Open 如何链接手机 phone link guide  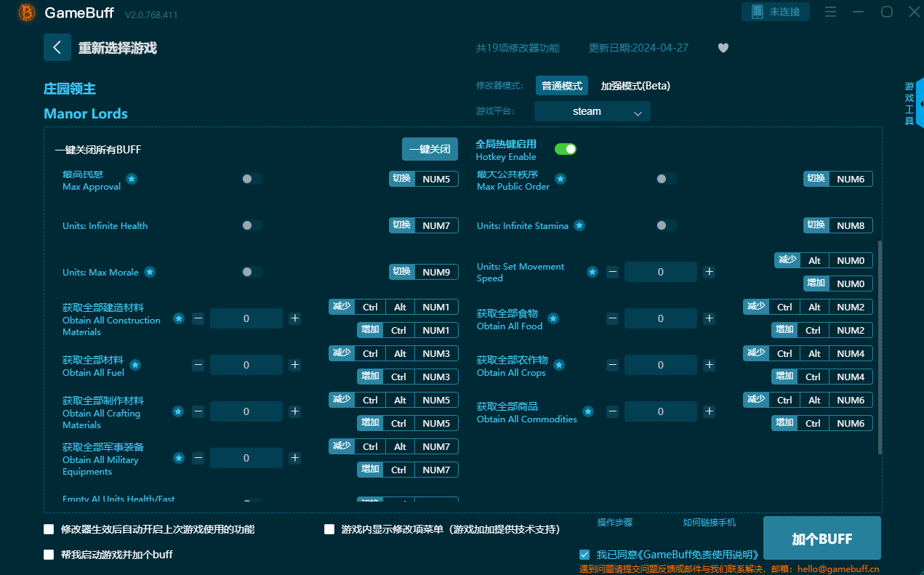click(x=710, y=522)
